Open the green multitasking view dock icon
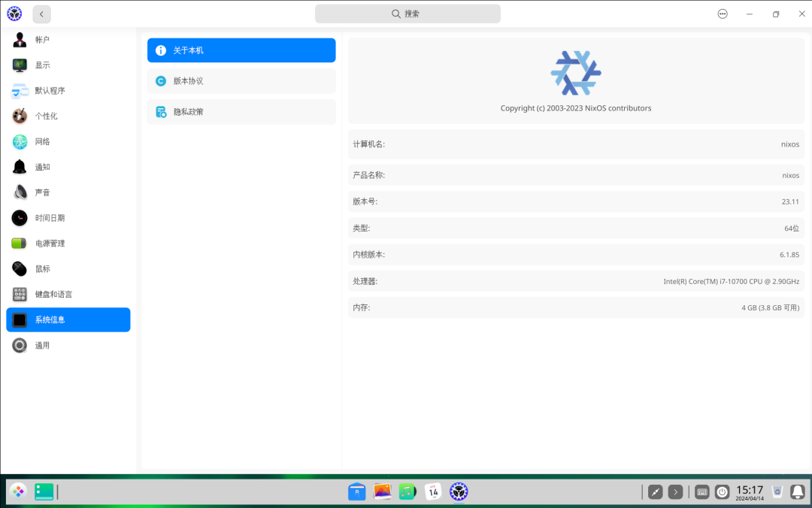 (x=44, y=491)
